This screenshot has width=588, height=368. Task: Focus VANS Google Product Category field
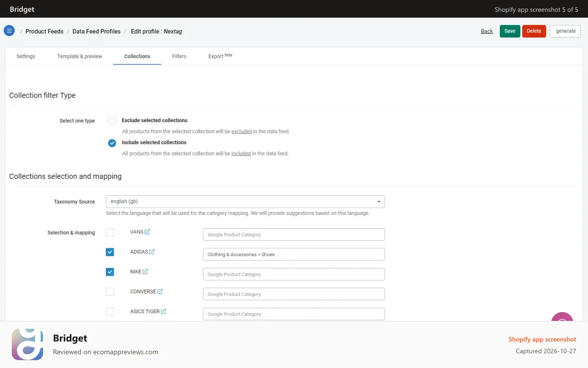294,235
